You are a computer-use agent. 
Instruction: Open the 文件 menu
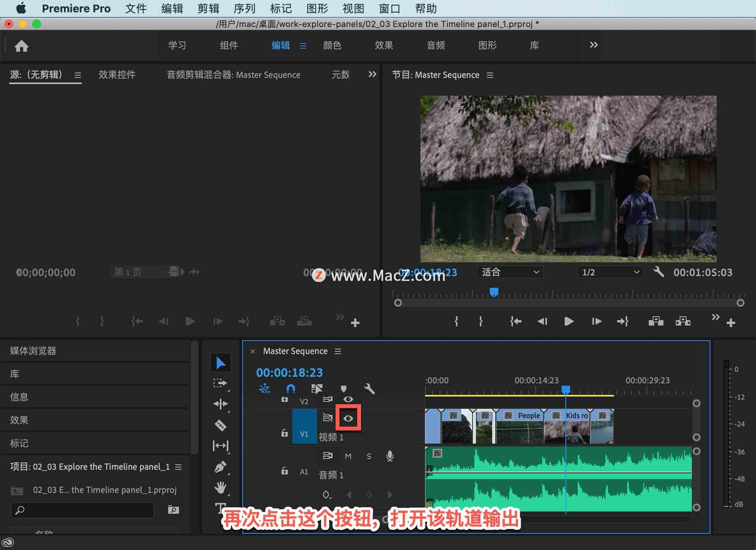tap(136, 8)
